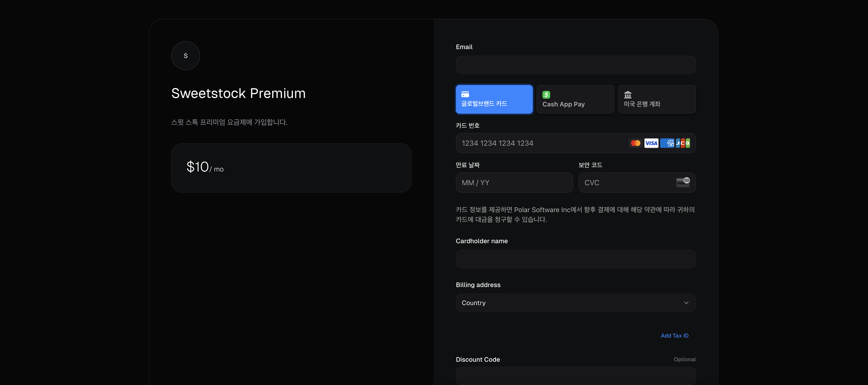Screen dimensions: 868x385
Task: Click the American Express logo icon
Action: (x=667, y=143)
